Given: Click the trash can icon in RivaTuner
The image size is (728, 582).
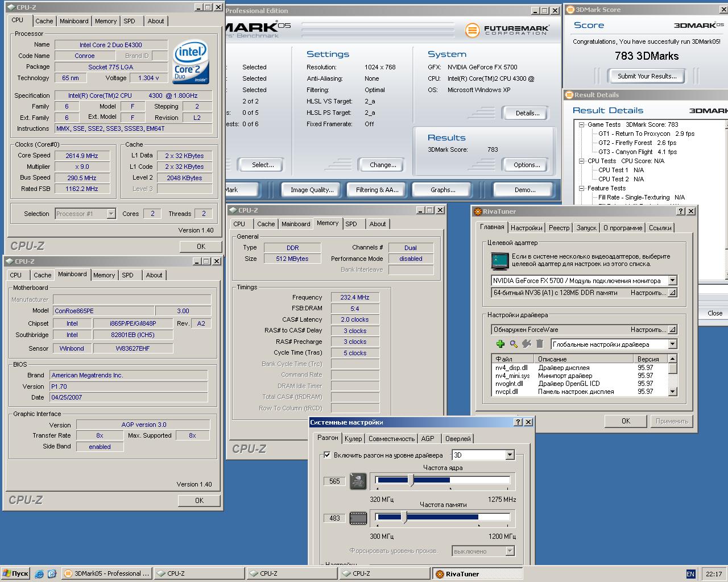Looking at the screenshot, I should point(540,344).
